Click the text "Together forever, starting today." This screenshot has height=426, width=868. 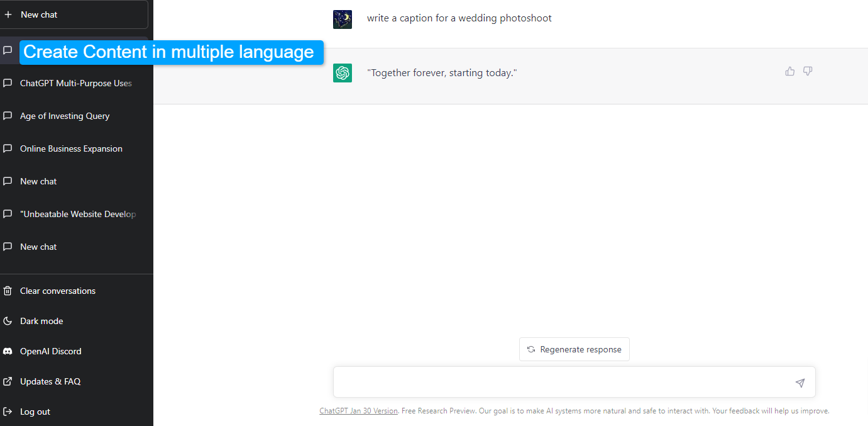pos(442,73)
